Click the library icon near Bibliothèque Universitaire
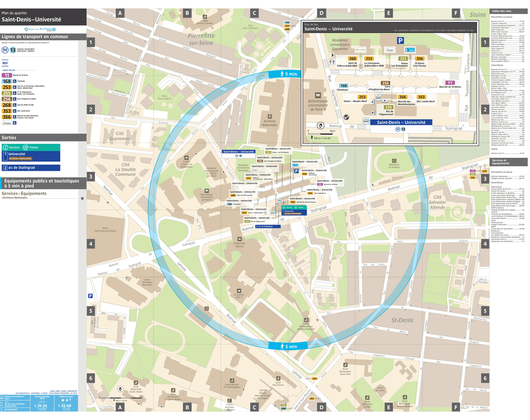Image resolution: width=530 pixels, height=420 pixels. pos(318,94)
